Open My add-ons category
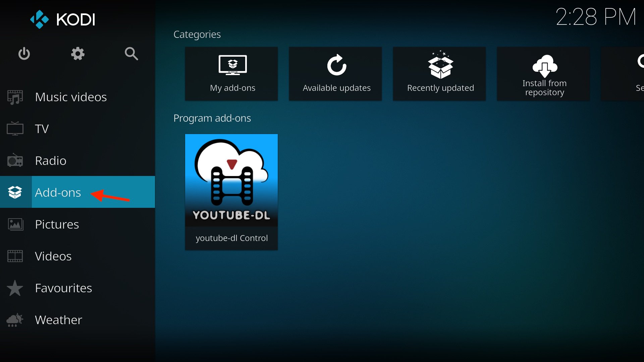 [231, 73]
